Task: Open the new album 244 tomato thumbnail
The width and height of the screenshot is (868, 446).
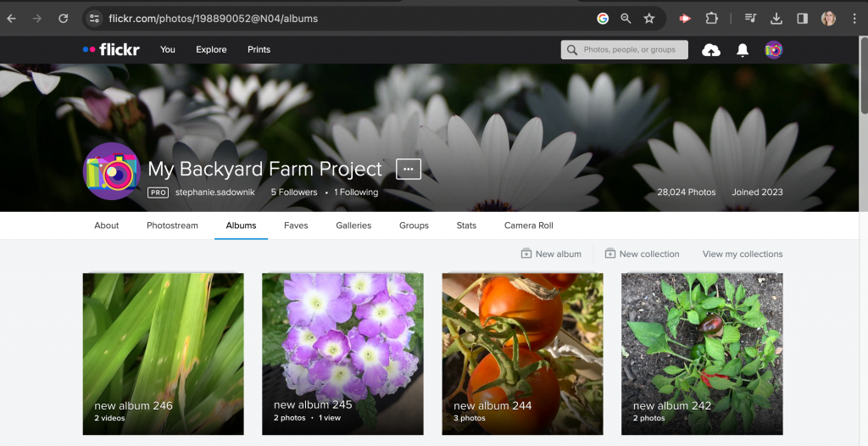Action: click(522, 354)
